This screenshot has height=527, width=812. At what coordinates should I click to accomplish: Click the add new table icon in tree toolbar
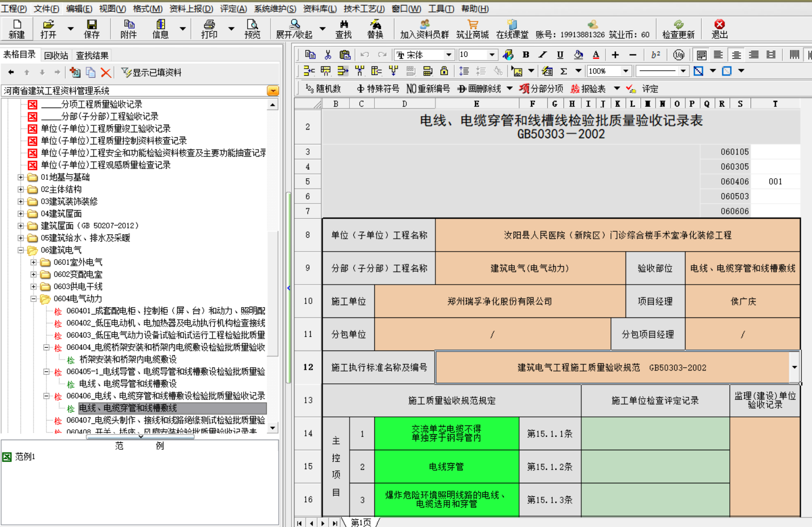point(75,72)
